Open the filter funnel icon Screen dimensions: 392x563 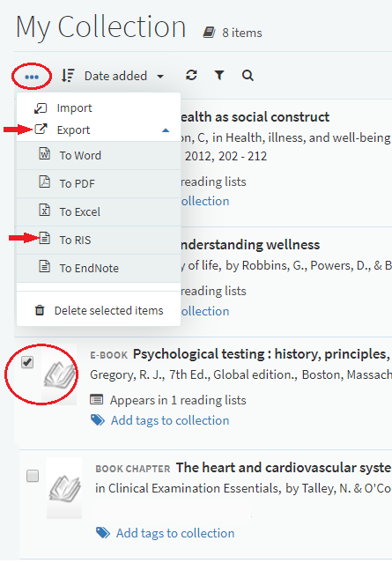[219, 75]
